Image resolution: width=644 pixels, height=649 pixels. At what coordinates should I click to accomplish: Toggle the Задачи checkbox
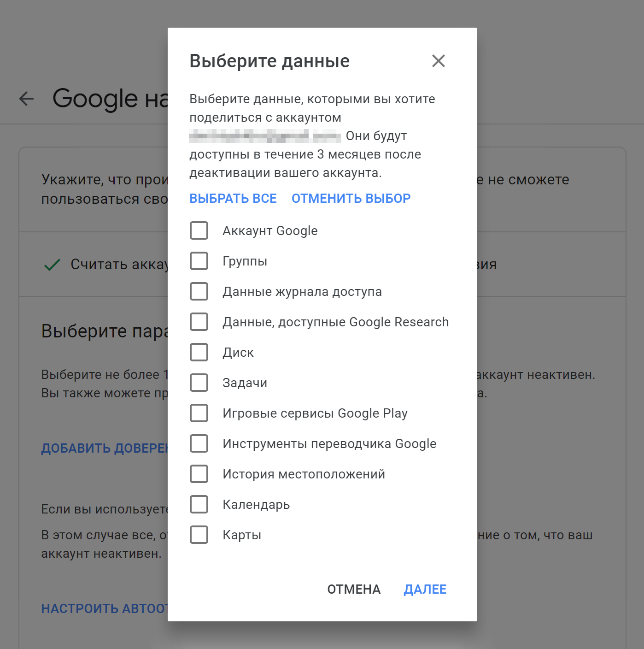coord(199,383)
